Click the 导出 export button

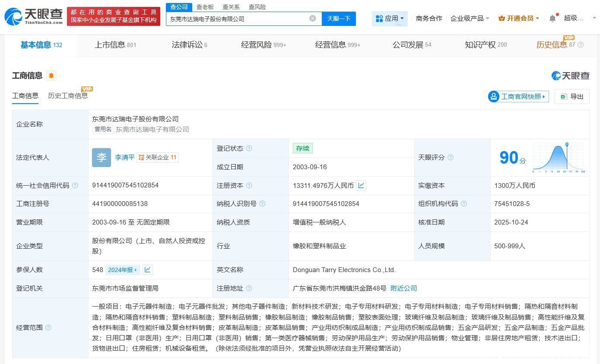(x=572, y=96)
